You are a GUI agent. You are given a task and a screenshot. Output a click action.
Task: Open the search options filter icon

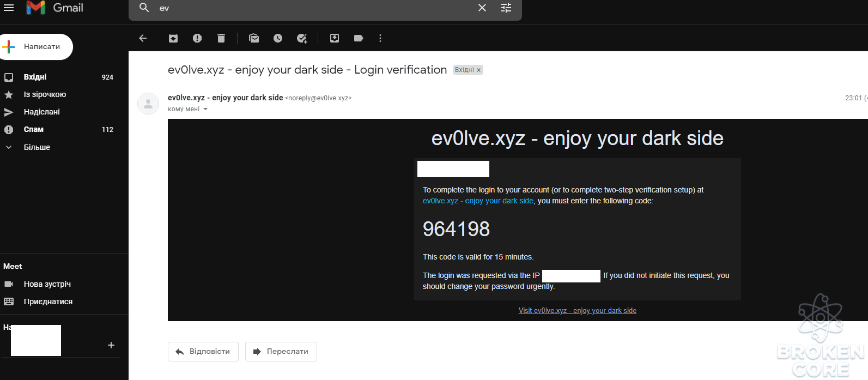click(506, 8)
